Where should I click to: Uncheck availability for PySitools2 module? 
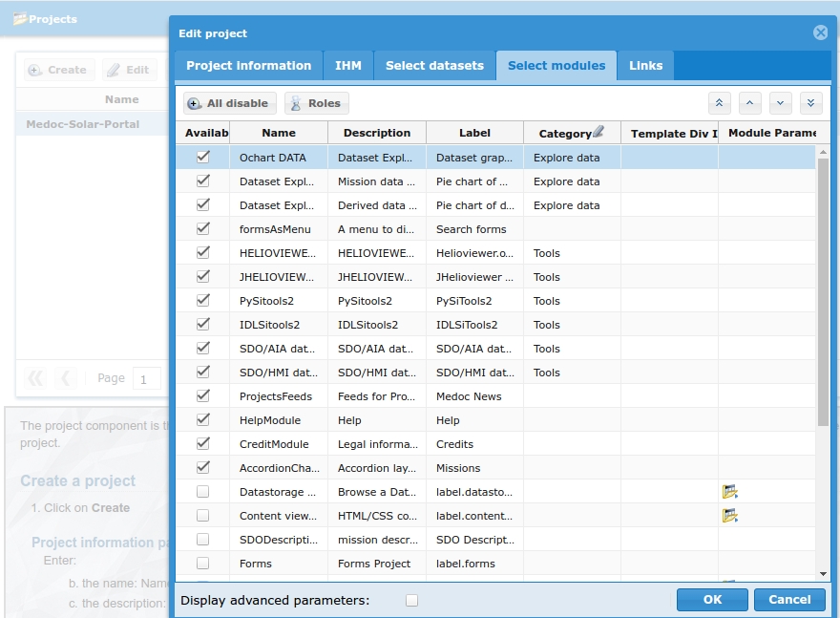(x=203, y=301)
